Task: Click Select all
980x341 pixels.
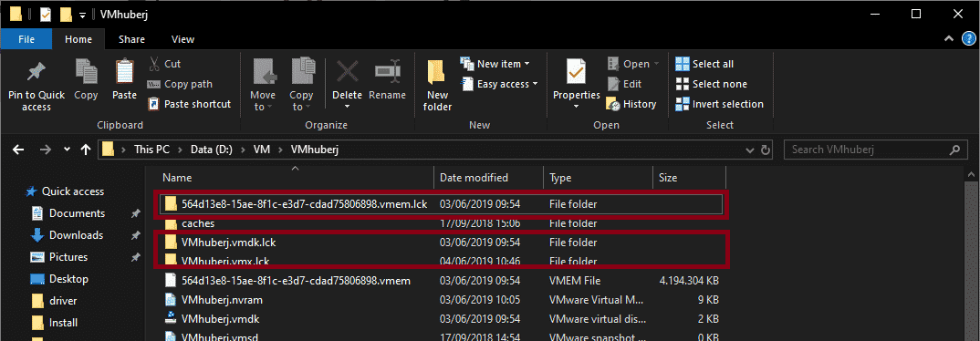Action: click(704, 64)
